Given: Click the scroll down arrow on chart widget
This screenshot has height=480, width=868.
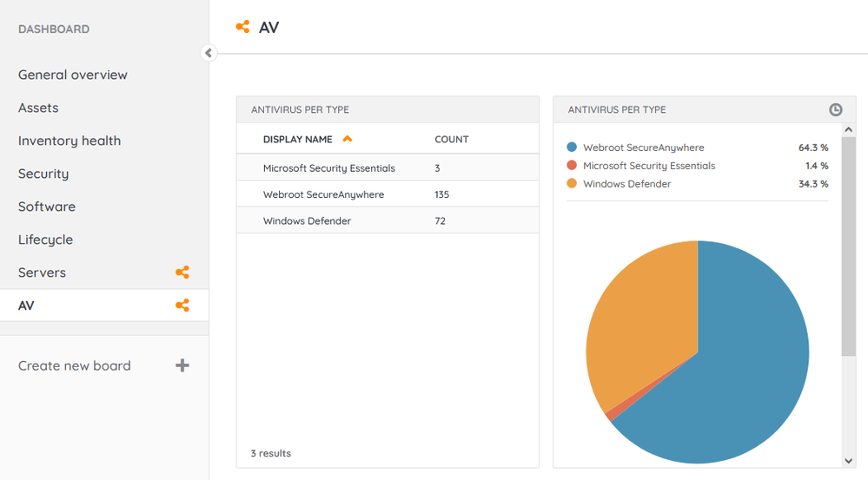Looking at the screenshot, I should point(848,461).
